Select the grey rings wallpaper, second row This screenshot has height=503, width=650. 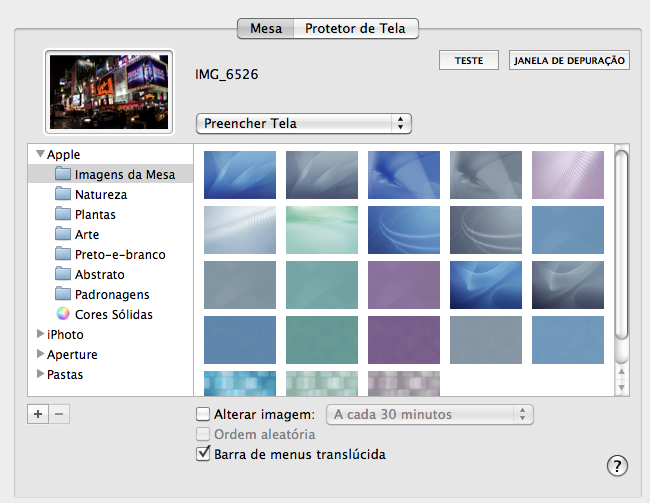coord(486,230)
